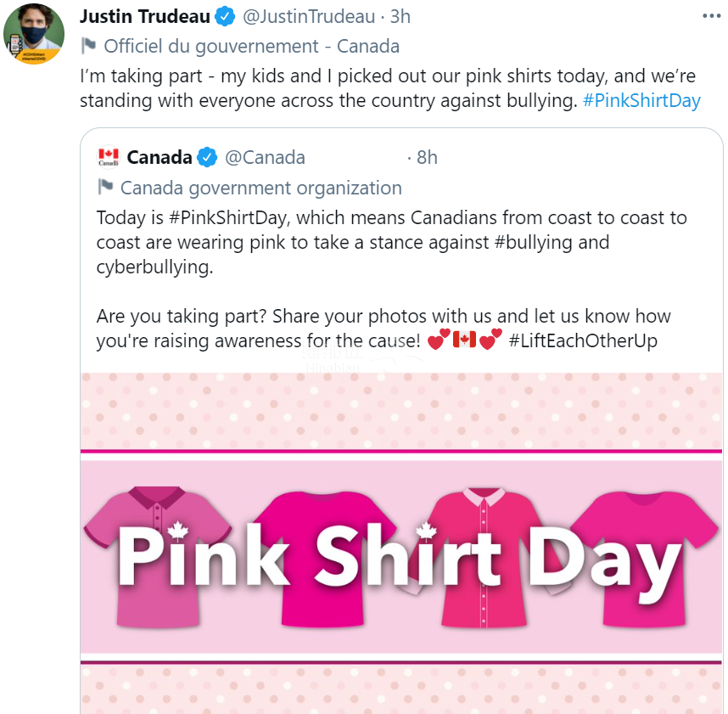The width and height of the screenshot is (728, 714).
Task: Open the #LiftEachOtherUp hashtag
Action: pyautogui.click(x=583, y=341)
